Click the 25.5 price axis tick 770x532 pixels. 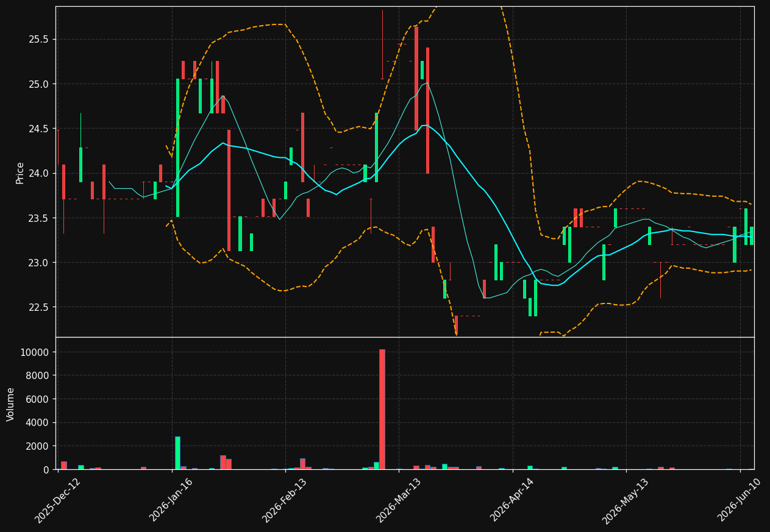pos(40,39)
